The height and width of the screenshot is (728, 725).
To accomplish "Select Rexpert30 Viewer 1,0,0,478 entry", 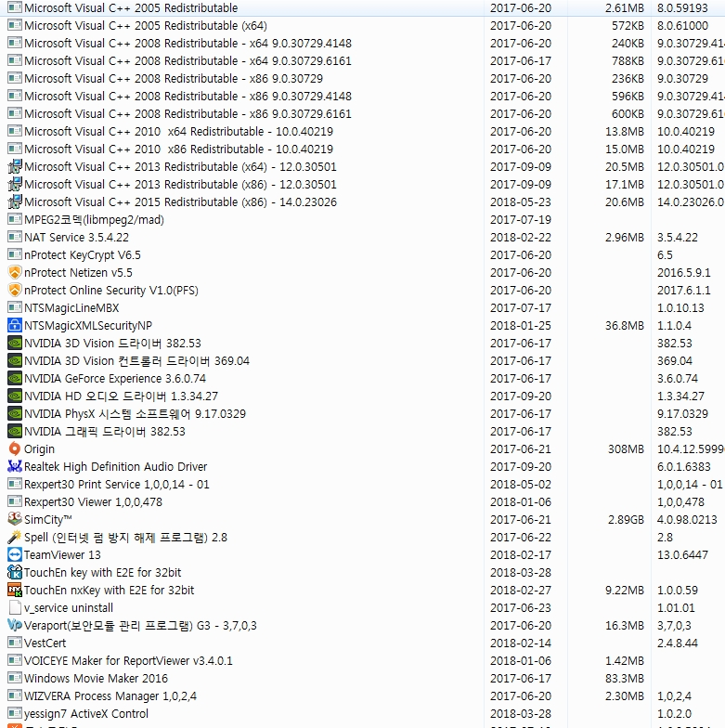I will (93, 501).
